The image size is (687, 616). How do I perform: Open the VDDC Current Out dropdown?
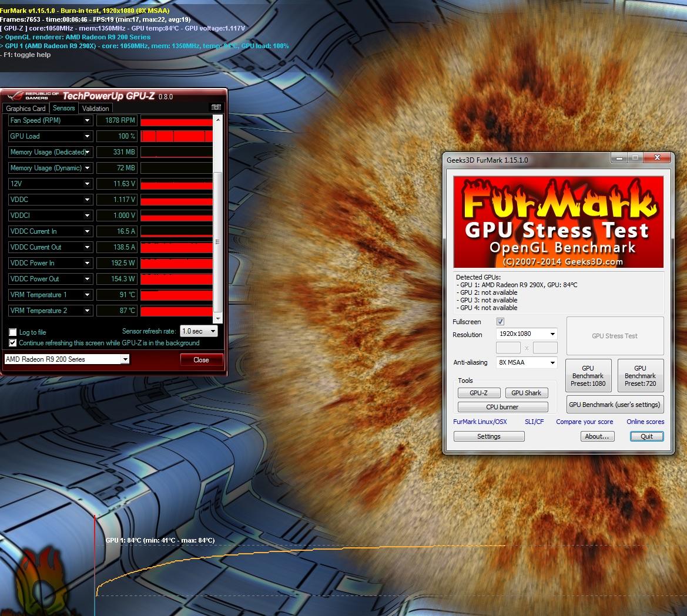click(87, 247)
